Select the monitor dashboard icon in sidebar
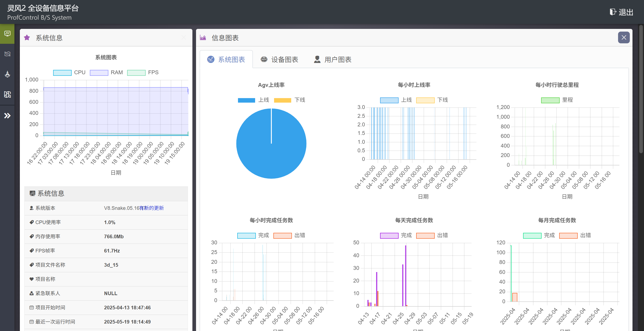644x331 pixels. click(7, 33)
